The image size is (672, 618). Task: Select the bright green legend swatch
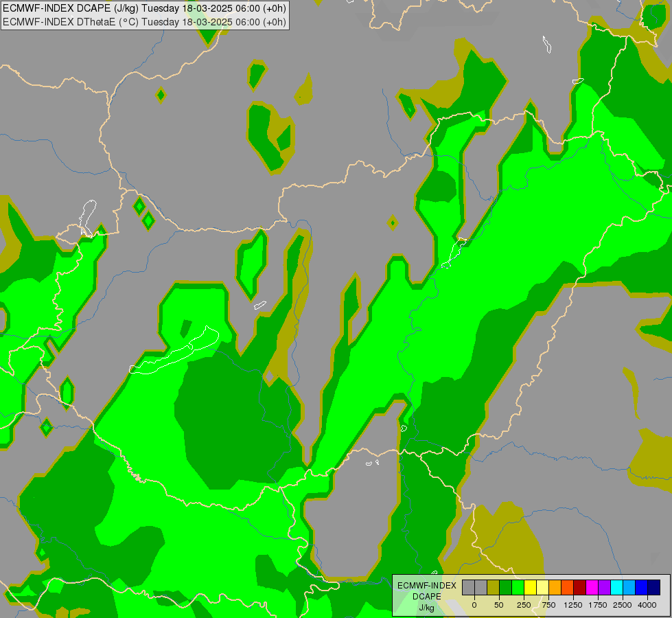pyautogui.click(x=518, y=588)
